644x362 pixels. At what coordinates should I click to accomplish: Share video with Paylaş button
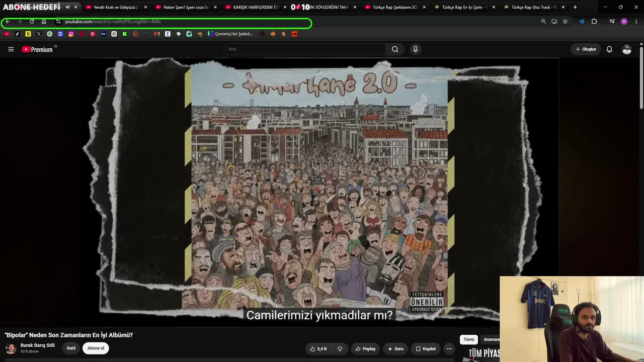point(365,349)
